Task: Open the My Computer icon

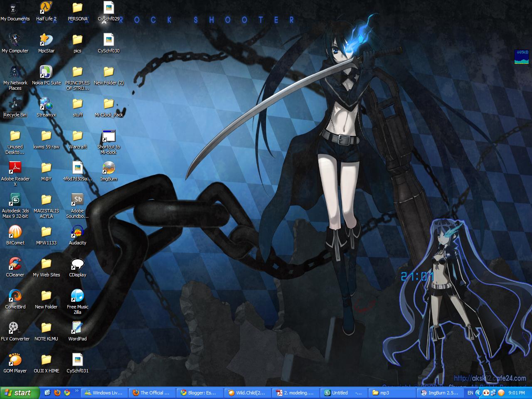Action: click(x=15, y=44)
